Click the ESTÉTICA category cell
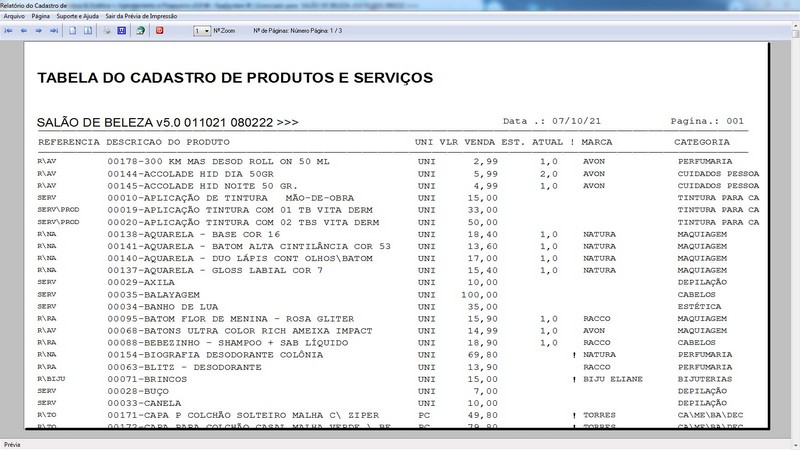Screen dimensions: 800x450 point(699,307)
